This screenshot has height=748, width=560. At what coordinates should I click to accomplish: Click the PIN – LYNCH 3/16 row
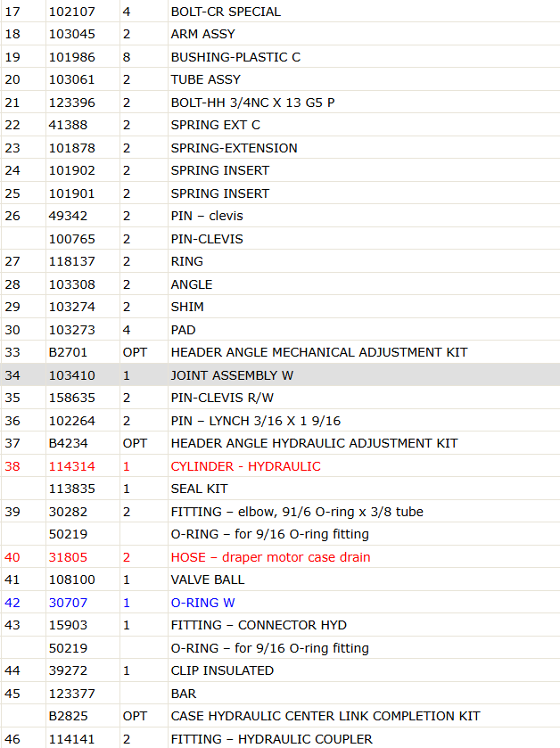(280, 421)
